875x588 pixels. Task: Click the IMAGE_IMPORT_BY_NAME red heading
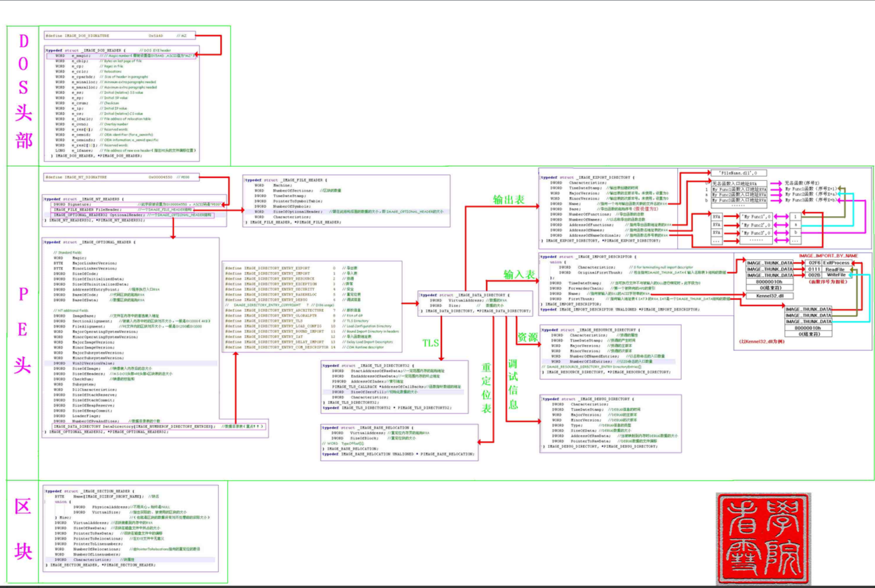pos(828,256)
